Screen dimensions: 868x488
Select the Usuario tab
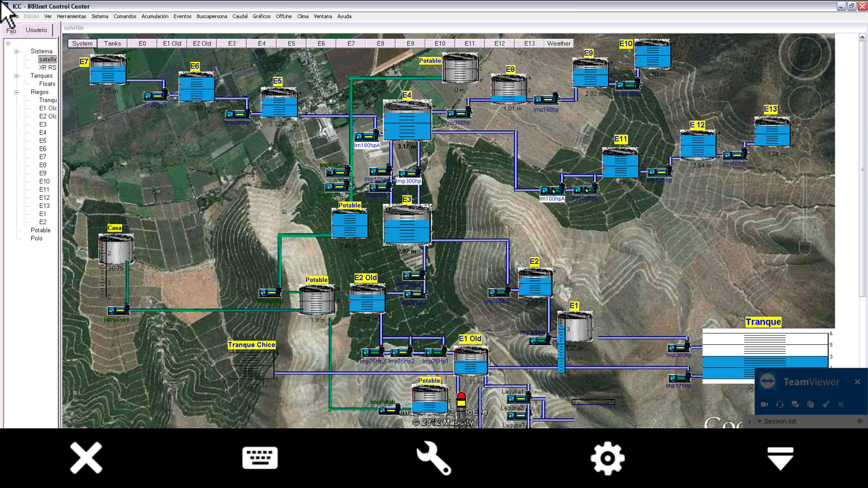click(36, 30)
